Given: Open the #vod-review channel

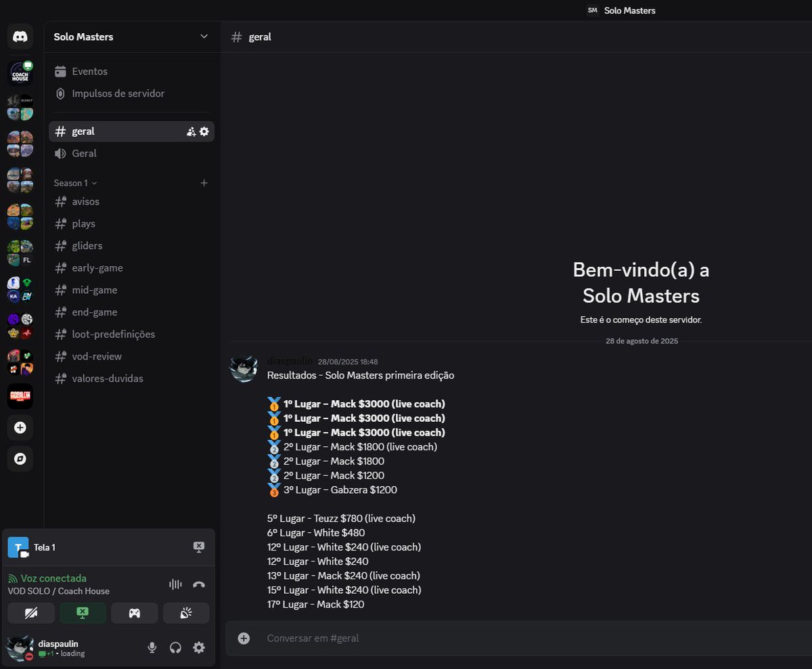Looking at the screenshot, I should [131, 356].
